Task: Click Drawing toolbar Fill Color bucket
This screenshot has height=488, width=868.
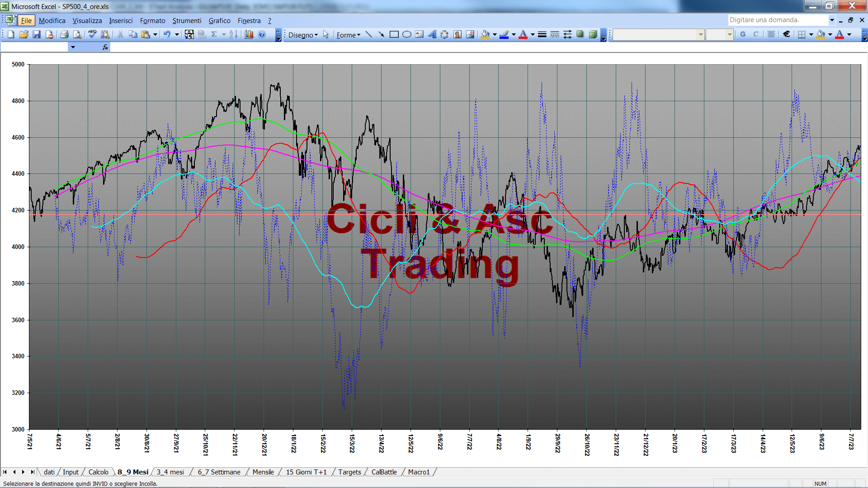Action: coord(485,34)
